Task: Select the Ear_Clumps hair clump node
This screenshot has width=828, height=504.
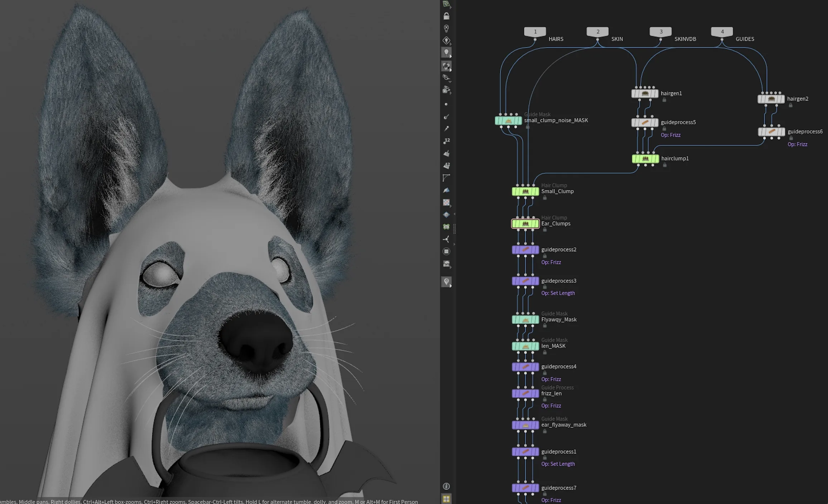Action: 525,224
